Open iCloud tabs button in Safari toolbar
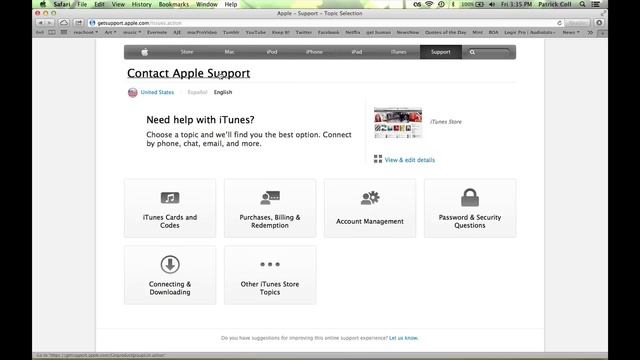The height and width of the screenshot is (360, 640). point(64,23)
